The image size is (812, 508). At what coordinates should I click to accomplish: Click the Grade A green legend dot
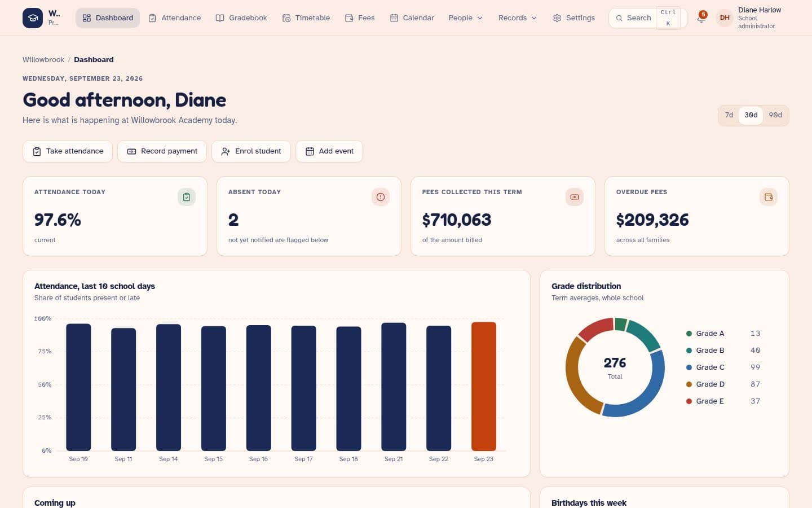pyautogui.click(x=689, y=334)
